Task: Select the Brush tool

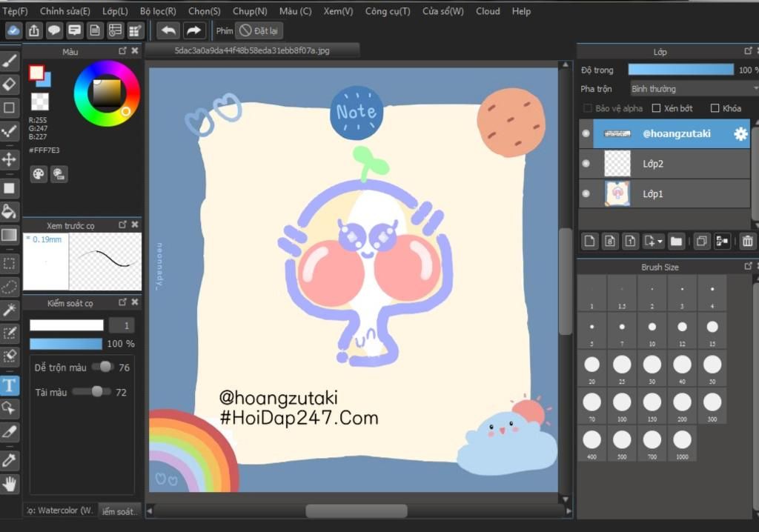Action: click(9, 61)
